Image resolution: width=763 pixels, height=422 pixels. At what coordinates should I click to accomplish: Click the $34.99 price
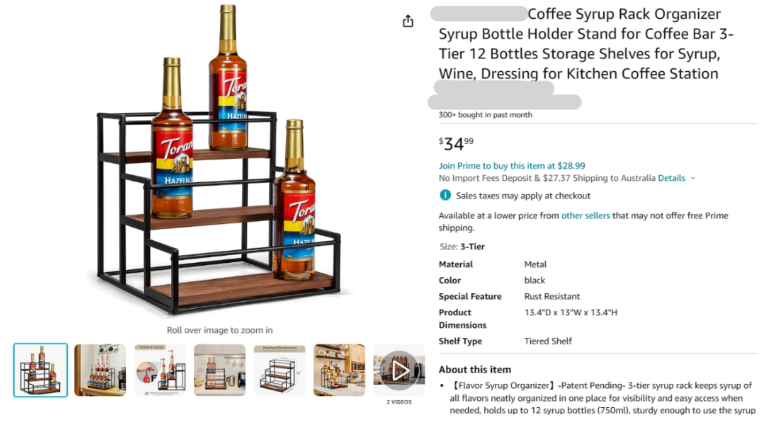pos(457,143)
